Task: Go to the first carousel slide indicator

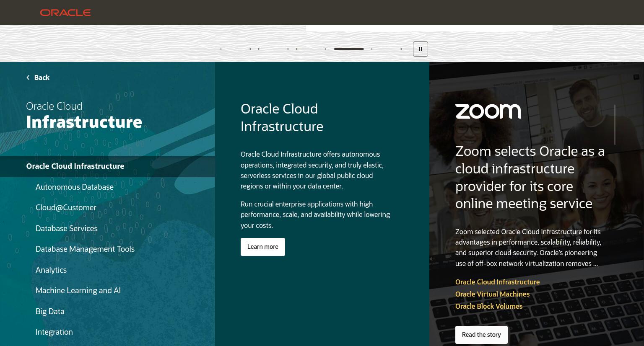Action: tap(236, 49)
